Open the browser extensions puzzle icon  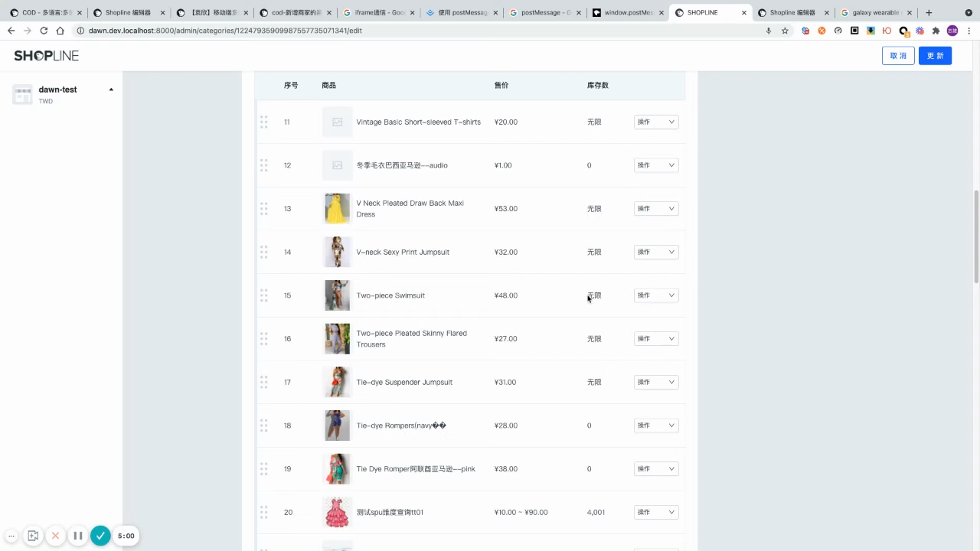pos(936,31)
